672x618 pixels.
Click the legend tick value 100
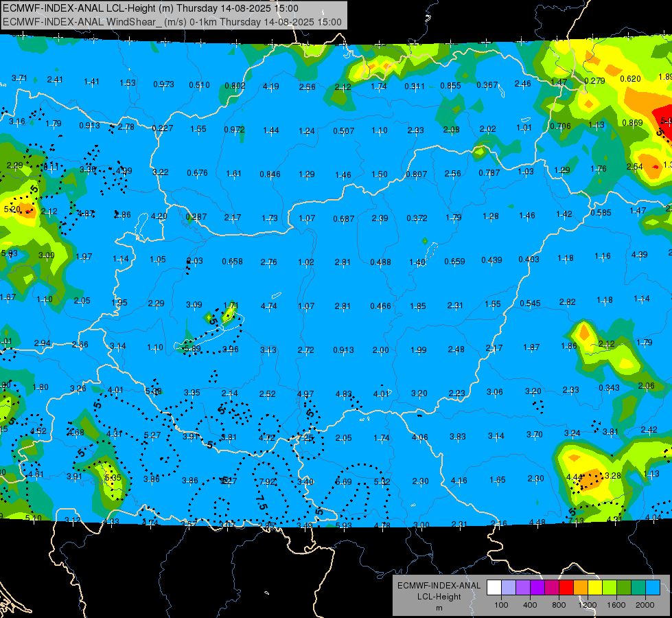click(x=501, y=605)
